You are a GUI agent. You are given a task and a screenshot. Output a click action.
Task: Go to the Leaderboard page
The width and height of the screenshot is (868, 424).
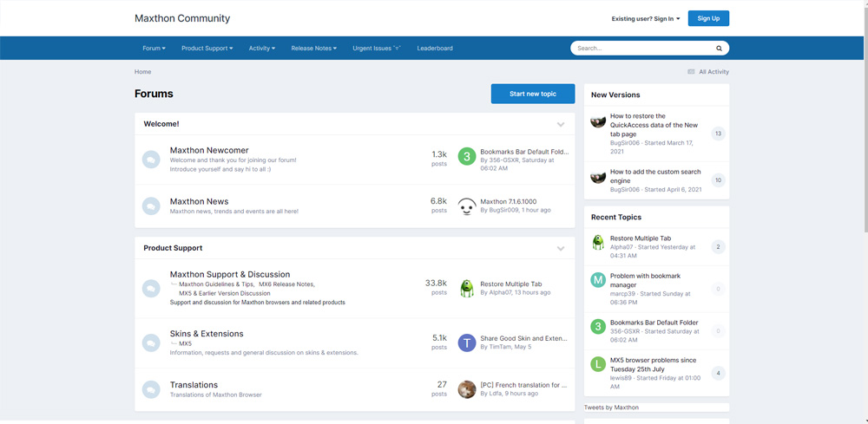click(435, 49)
